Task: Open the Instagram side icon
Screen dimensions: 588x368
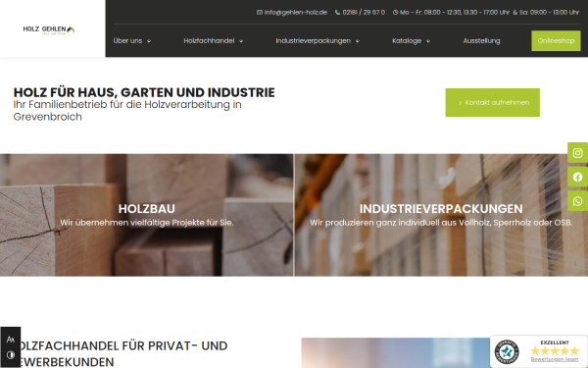Action: [x=577, y=153]
